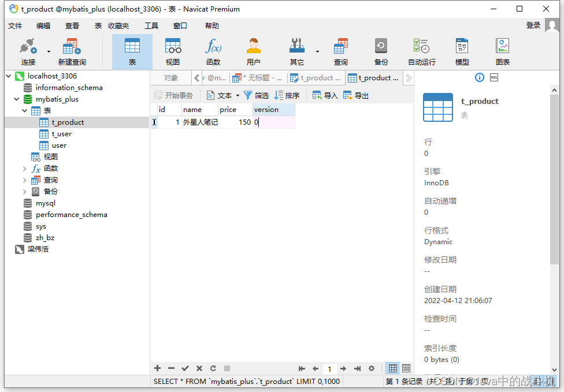Select the t_user table in tree
Viewport: 564px width, 392px height.
click(61, 134)
